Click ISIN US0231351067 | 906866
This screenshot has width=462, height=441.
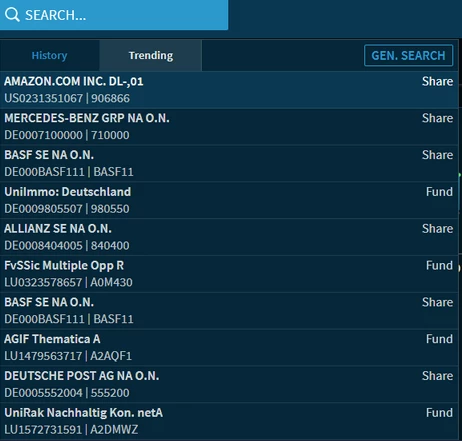(67, 98)
